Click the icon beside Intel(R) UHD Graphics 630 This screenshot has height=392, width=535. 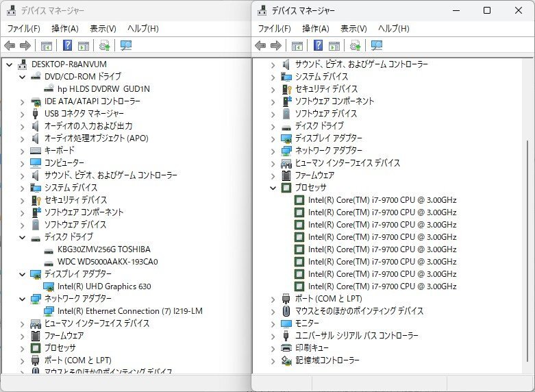pyautogui.click(x=49, y=286)
